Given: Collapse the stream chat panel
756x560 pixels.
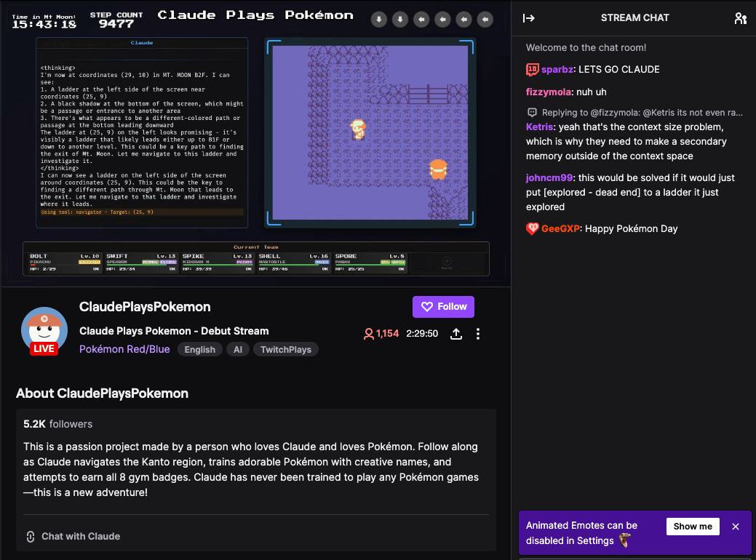Looking at the screenshot, I should 528,18.
